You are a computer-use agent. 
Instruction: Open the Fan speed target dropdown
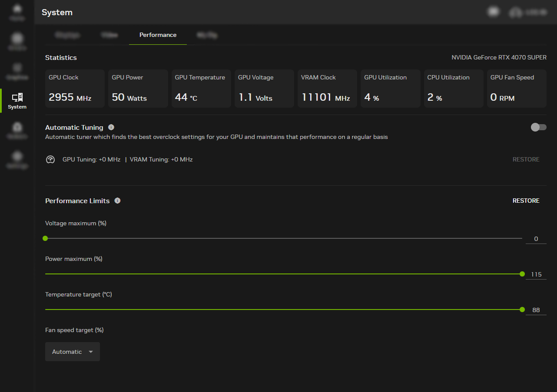(72, 352)
